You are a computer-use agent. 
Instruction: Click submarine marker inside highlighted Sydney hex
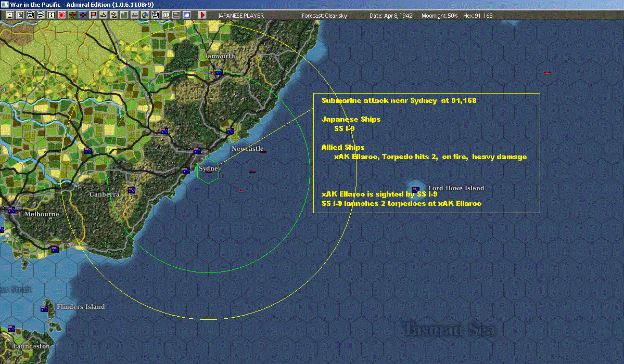[209, 172]
